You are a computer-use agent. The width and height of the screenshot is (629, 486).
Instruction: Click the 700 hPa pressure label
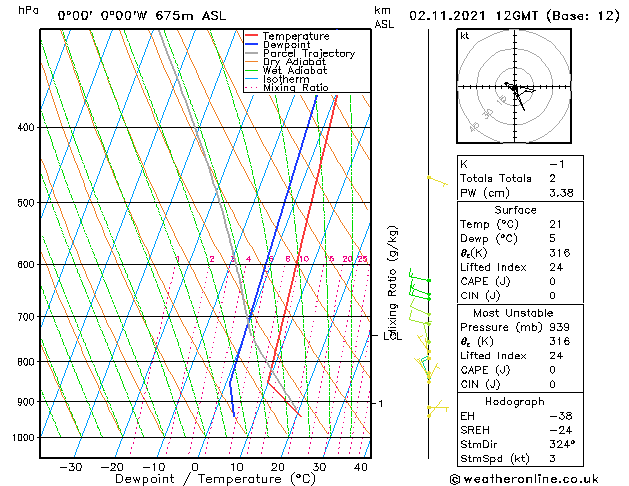26,317
